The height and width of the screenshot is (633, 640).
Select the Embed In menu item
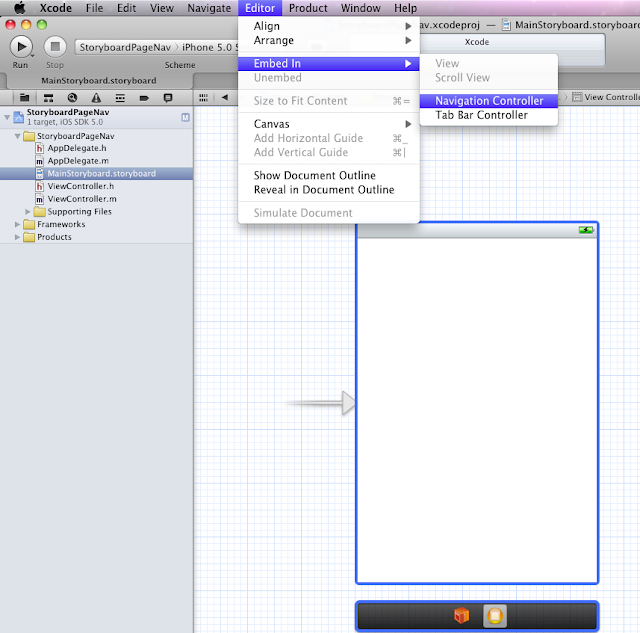(329, 64)
